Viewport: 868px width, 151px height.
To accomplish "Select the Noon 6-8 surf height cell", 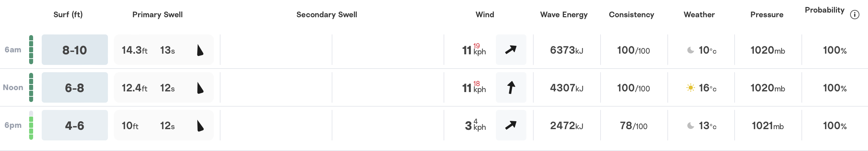I will [75, 87].
